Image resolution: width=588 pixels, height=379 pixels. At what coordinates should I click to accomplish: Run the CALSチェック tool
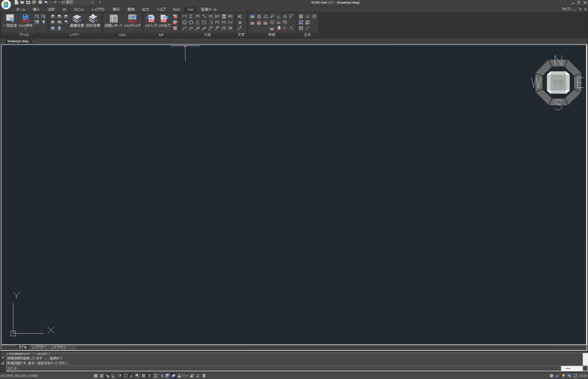[132, 21]
